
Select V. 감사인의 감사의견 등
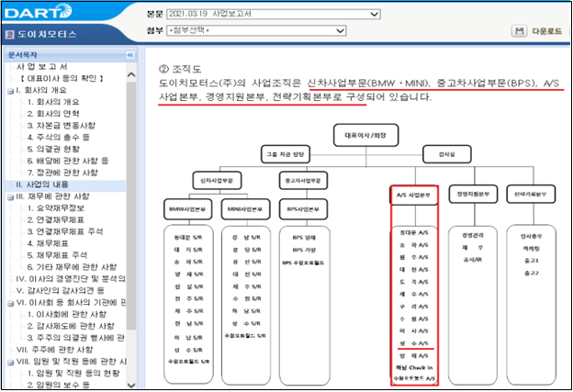61,290
